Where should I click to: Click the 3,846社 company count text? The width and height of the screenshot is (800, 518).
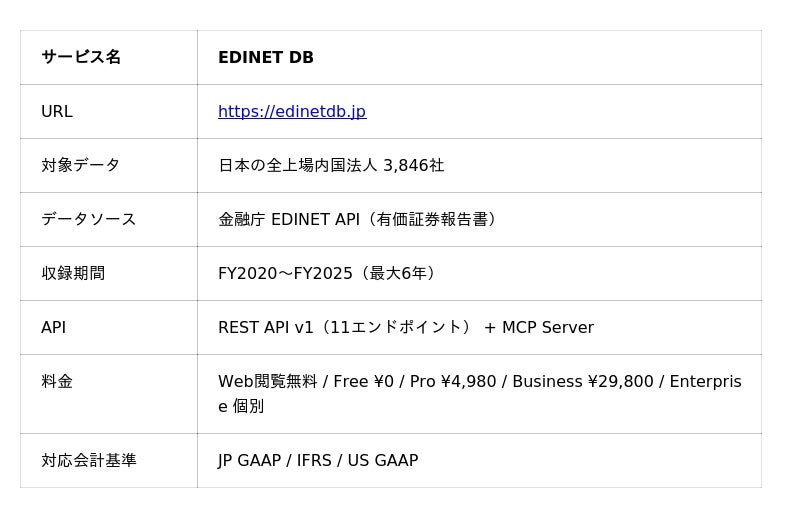point(413,166)
